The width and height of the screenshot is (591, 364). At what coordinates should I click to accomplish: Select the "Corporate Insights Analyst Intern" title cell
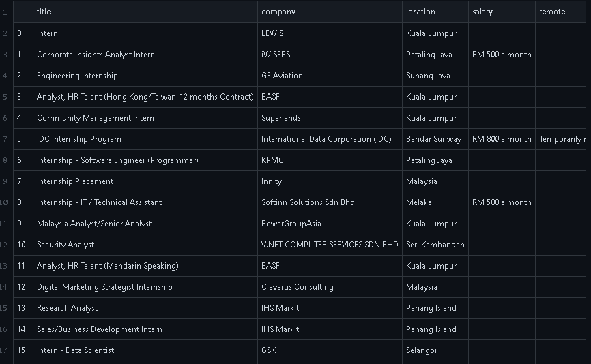click(96, 55)
